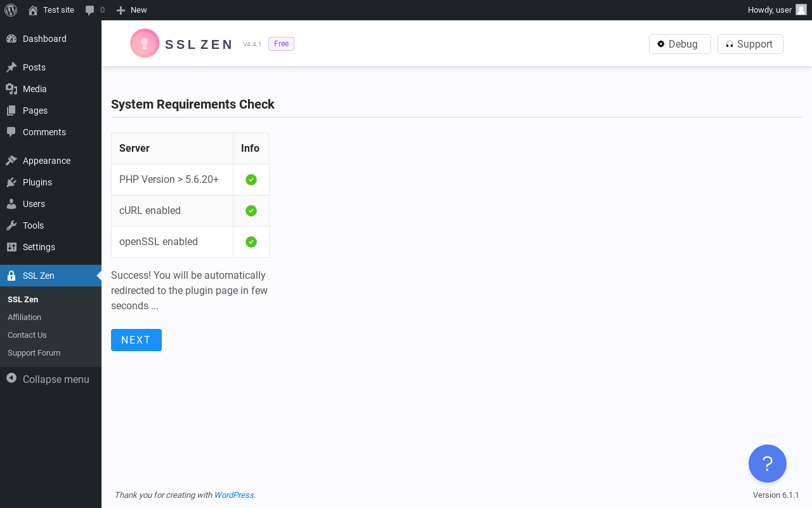This screenshot has height=508, width=812.
Task: Click the plus icon beside New
Action: click(x=121, y=10)
